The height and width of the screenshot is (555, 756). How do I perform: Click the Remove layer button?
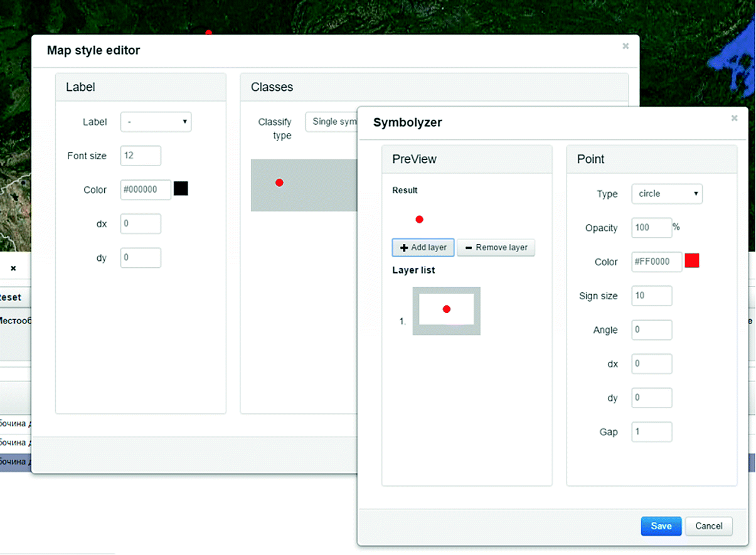point(496,248)
